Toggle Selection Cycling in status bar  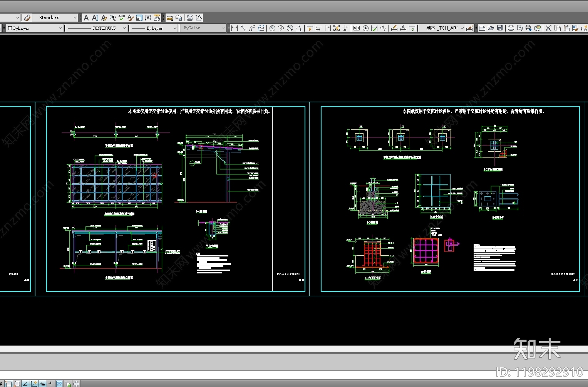click(68, 384)
